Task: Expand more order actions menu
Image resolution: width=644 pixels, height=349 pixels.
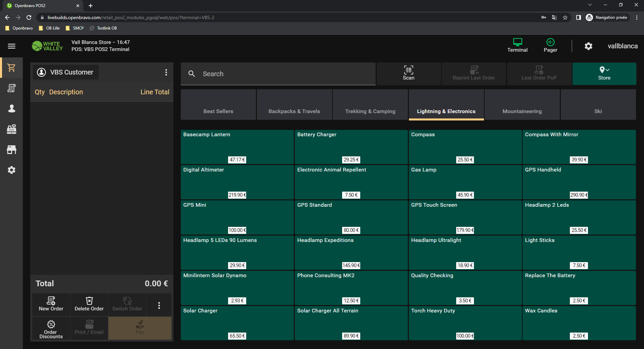Action: click(159, 305)
